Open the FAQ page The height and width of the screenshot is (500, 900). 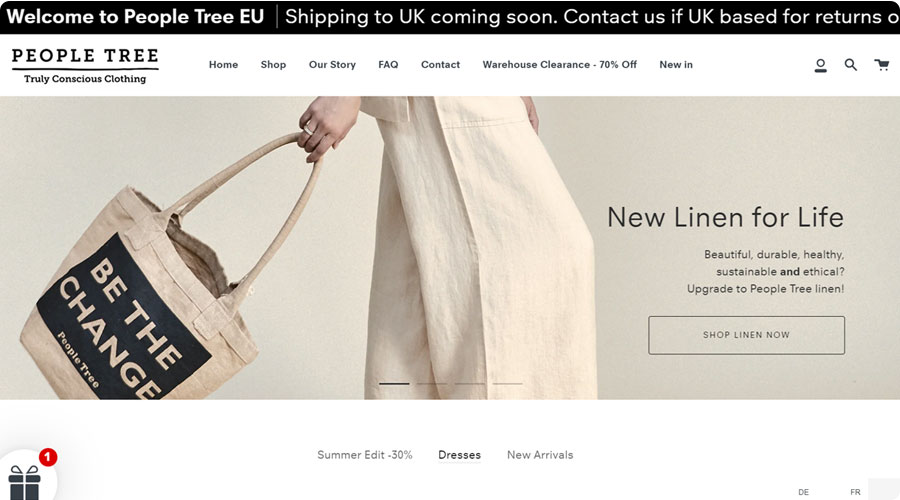click(388, 65)
